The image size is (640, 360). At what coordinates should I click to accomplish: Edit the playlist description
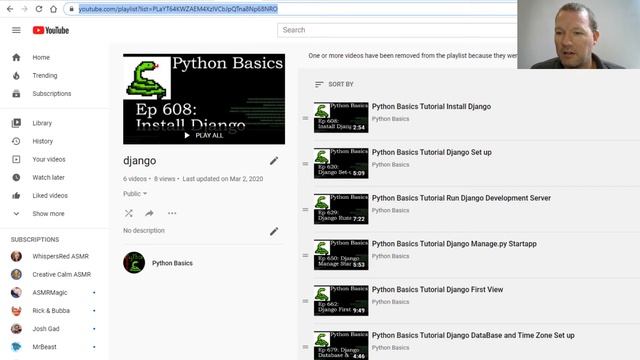coord(274,231)
